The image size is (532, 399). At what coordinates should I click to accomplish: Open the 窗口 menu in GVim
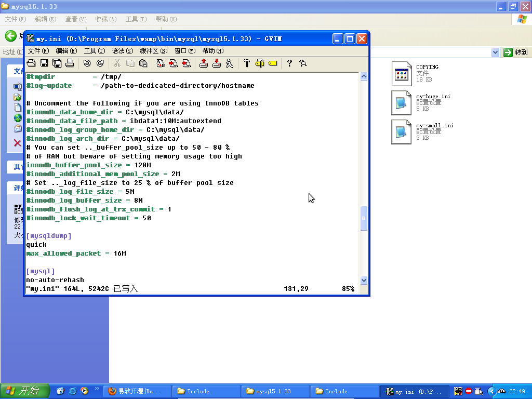(185, 51)
